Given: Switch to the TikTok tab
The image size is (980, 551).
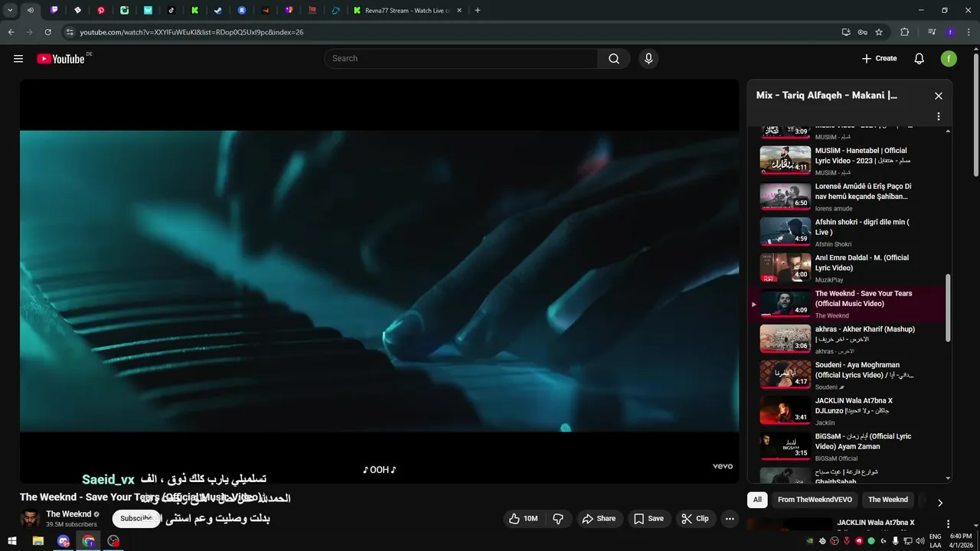Looking at the screenshot, I should [171, 11].
